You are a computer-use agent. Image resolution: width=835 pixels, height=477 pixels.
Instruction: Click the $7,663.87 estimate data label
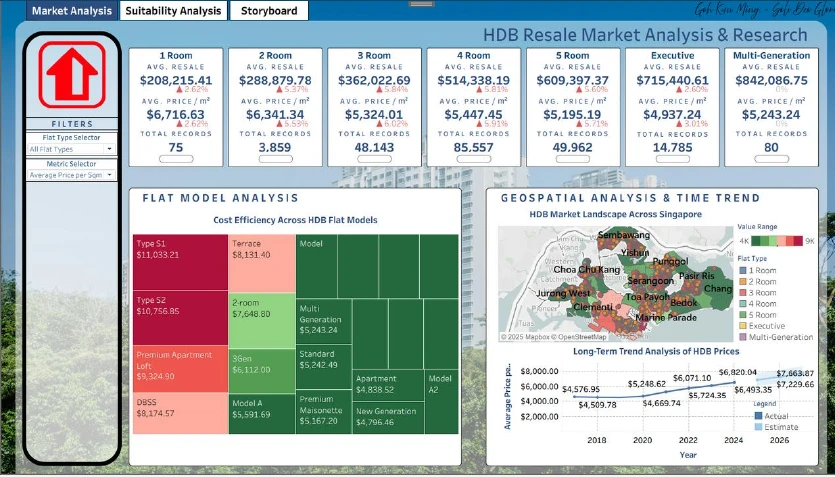point(795,373)
